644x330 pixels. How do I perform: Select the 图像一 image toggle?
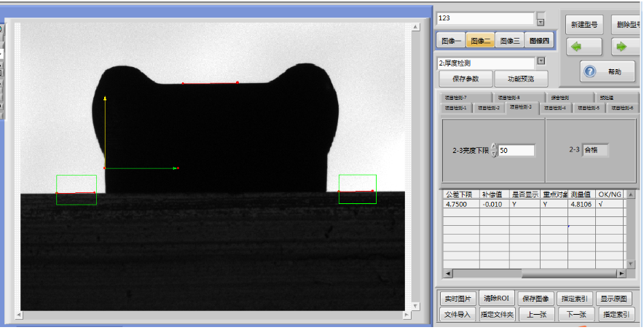452,41
